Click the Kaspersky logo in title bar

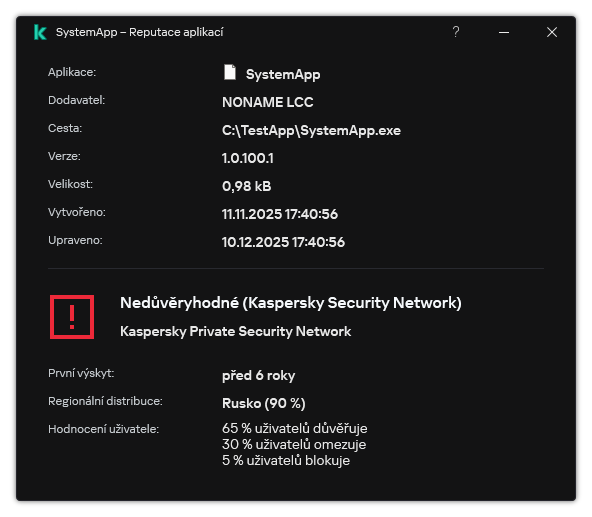coord(40,32)
